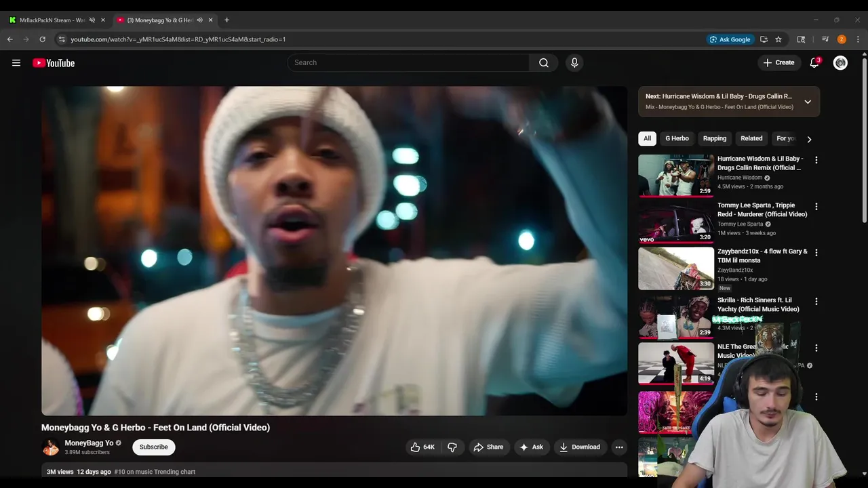The height and width of the screenshot is (488, 868).
Task: Open NLE music video thumbnail
Action: [x=676, y=363]
